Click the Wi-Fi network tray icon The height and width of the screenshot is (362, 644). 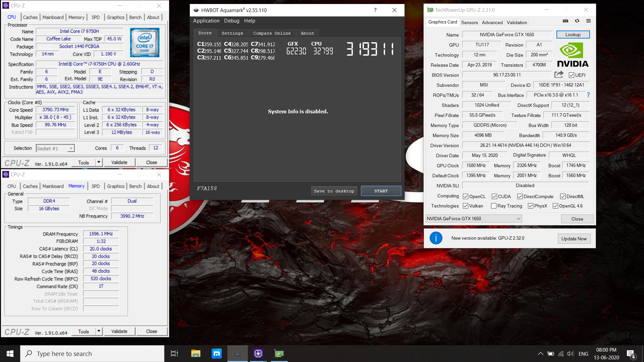click(561, 354)
